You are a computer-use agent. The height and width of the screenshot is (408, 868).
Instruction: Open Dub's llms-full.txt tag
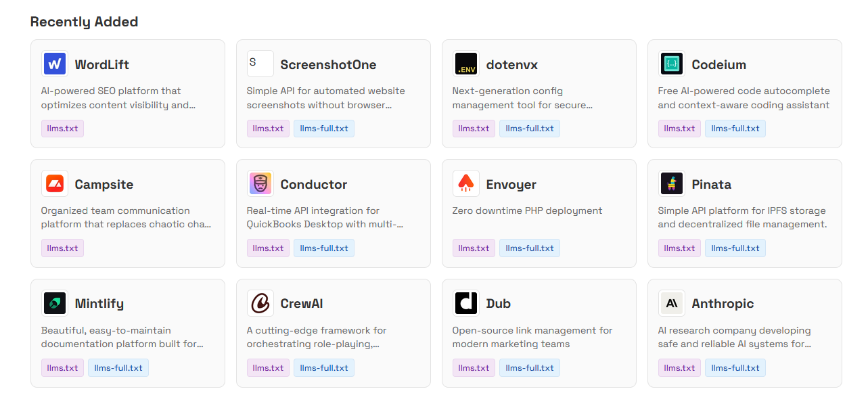530,368
